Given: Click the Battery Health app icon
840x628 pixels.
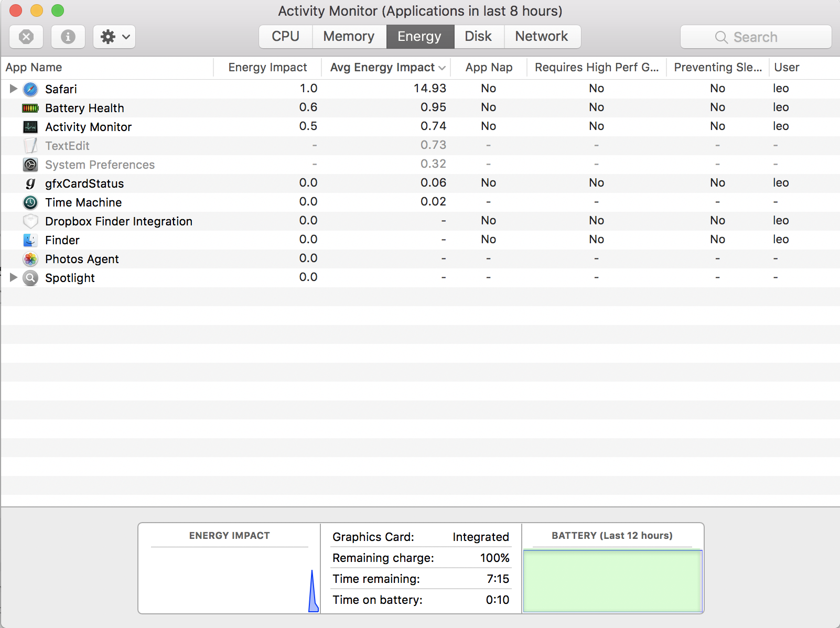Looking at the screenshot, I should click(x=30, y=108).
